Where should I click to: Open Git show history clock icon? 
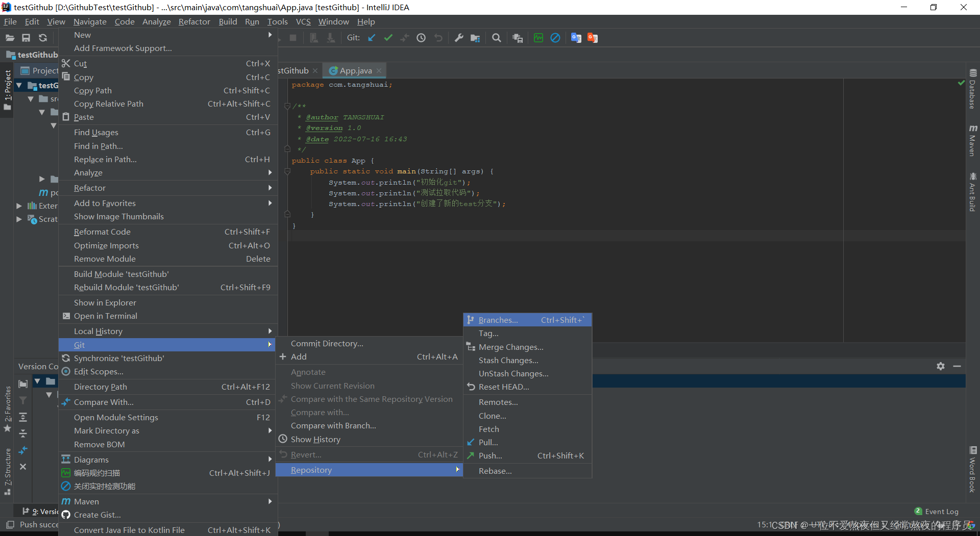[421, 38]
